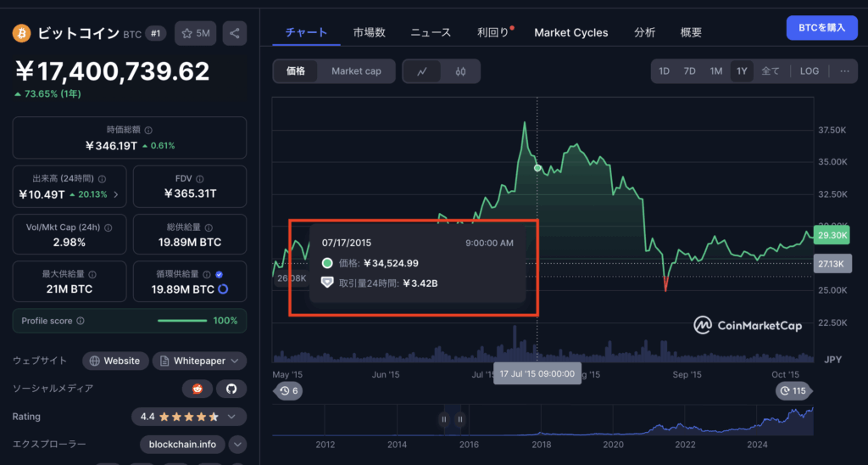Image resolution: width=868 pixels, height=465 pixels.
Task: Open the 市場数 tab
Action: click(370, 33)
